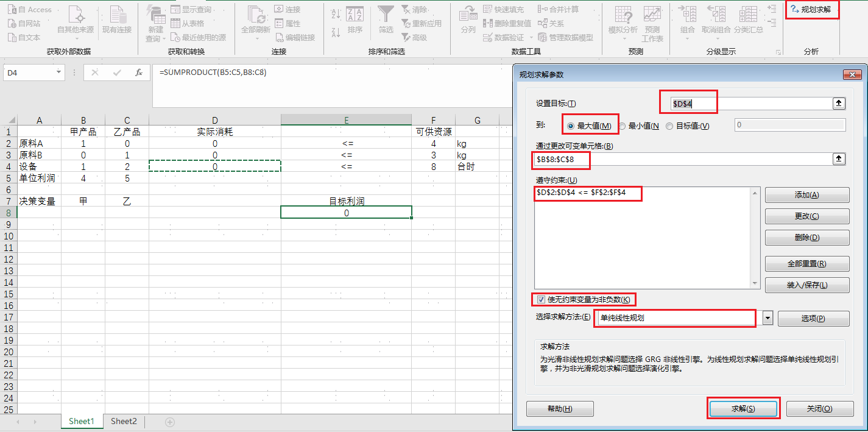The width and height of the screenshot is (868, 432).
Task: Open the 排序 (Sort) dialog
Action: pos(355,19)
